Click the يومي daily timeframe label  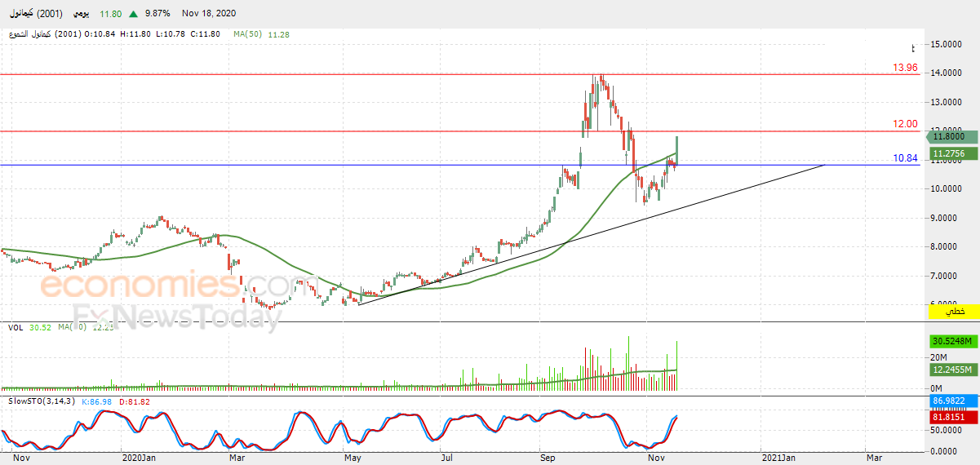tap(82, 14)
